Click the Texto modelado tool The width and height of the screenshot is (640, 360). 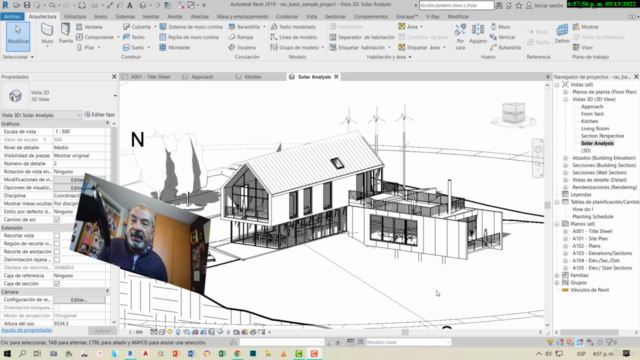pos(293,27)
